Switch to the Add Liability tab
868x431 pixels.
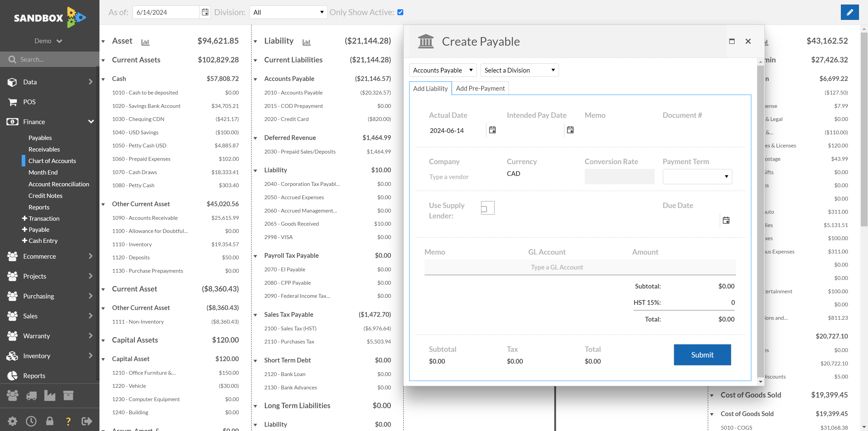430,88
